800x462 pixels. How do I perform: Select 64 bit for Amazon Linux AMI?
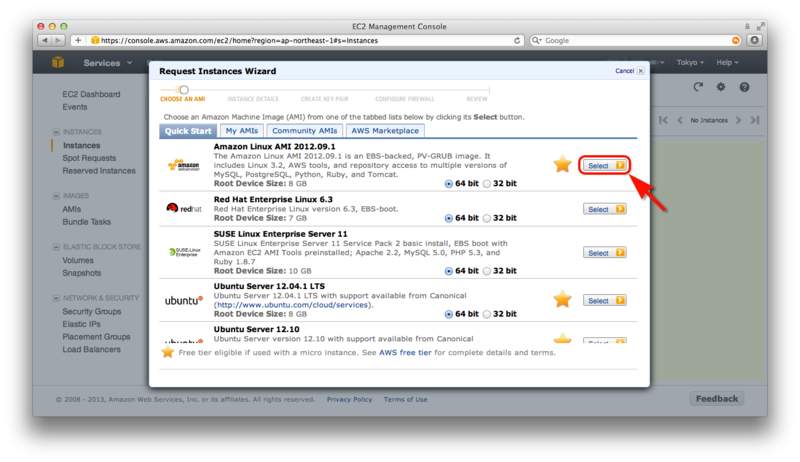pyautogui.click(x=448, y=184)
